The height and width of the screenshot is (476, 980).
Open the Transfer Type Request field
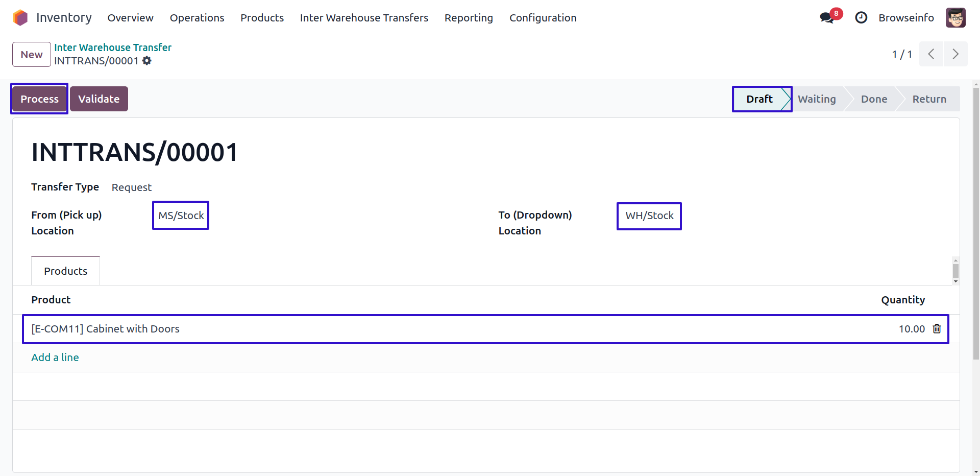(132, 187)
